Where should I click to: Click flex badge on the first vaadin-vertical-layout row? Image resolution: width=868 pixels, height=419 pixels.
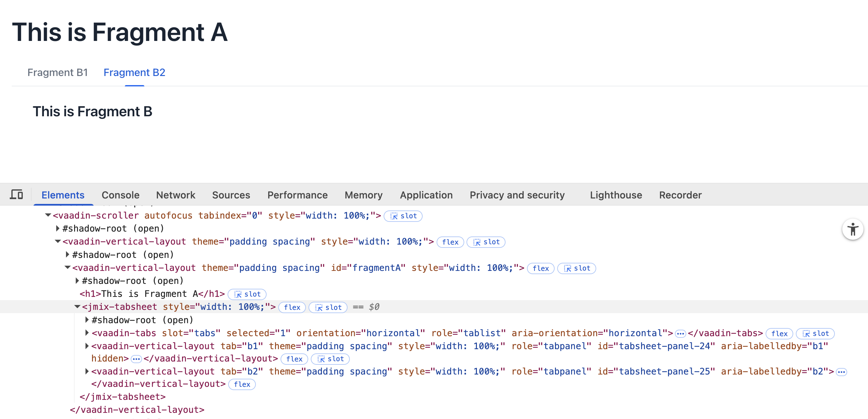tap(450, 242)
